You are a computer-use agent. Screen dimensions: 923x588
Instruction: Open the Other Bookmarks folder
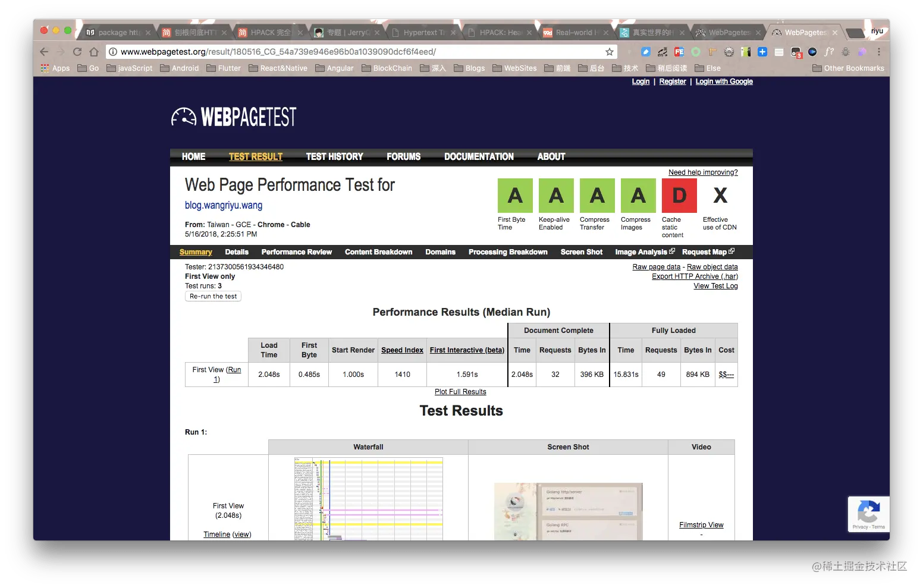[849, 68]
